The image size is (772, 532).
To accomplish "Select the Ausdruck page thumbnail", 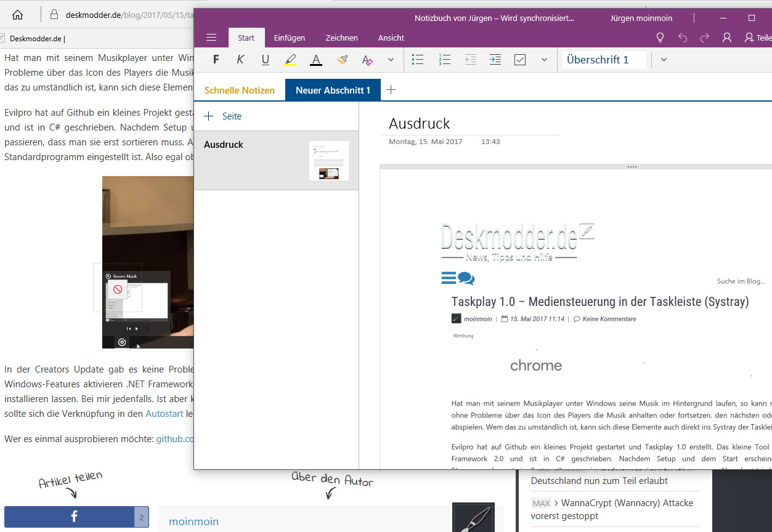I will [329, 161].
